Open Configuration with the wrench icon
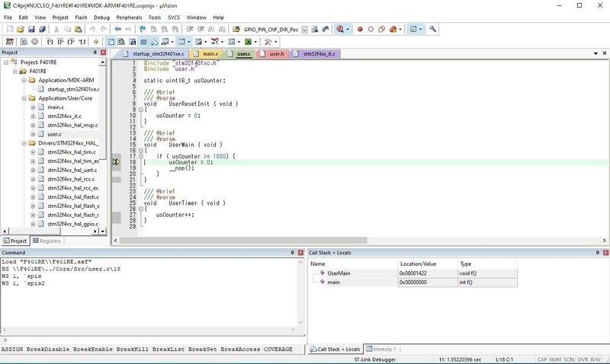610x364 pixels. [432, 29]
